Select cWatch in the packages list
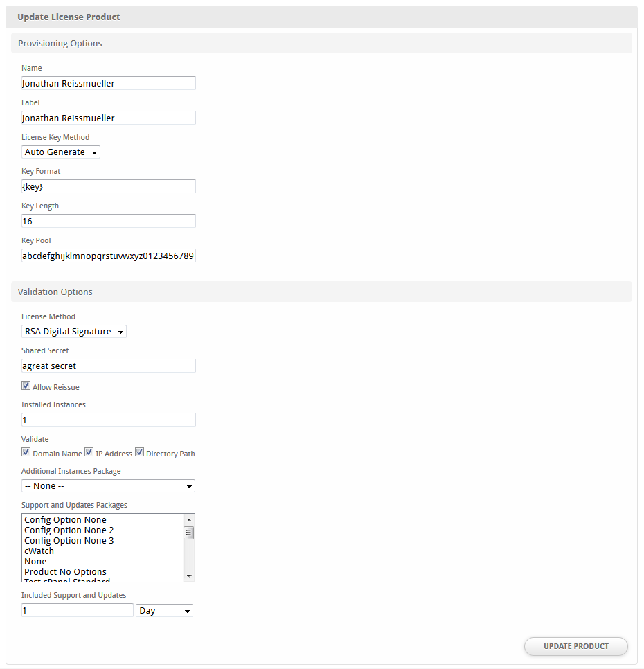644x669 pixels. pos(39,551)
